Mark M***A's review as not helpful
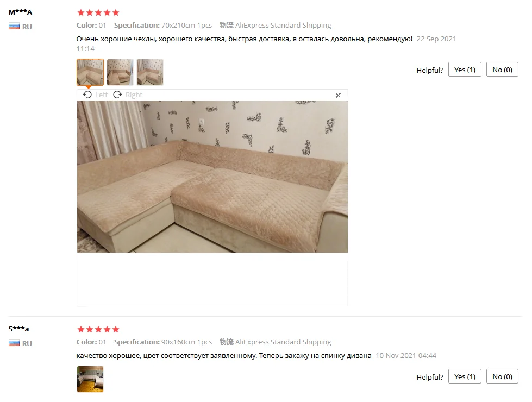The height and width of the screenshot is (402, 532). tap(502, 70)
